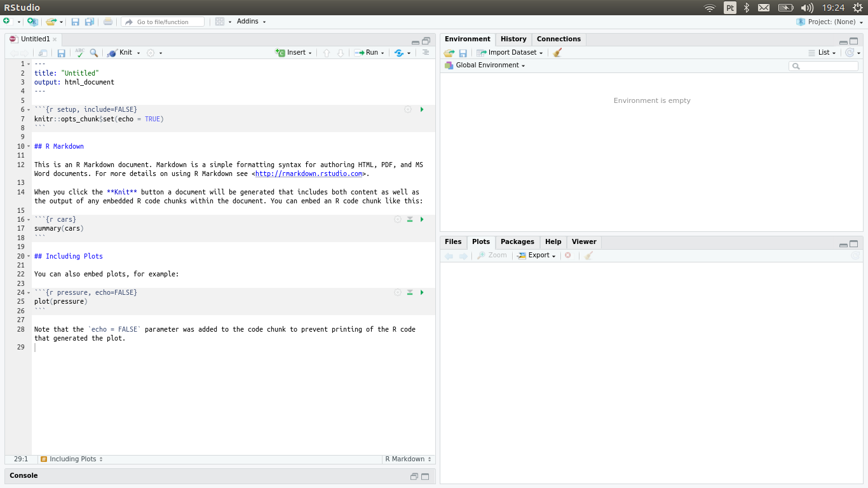Save workspace icon in Environment pane
Screen dimensions: 868x488
[463, 53]
